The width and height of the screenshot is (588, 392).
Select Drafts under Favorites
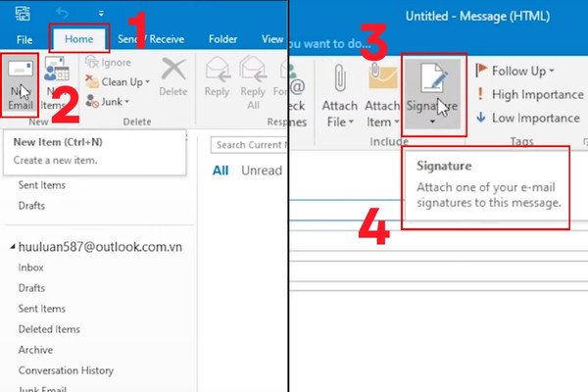(x=31, y=206)
